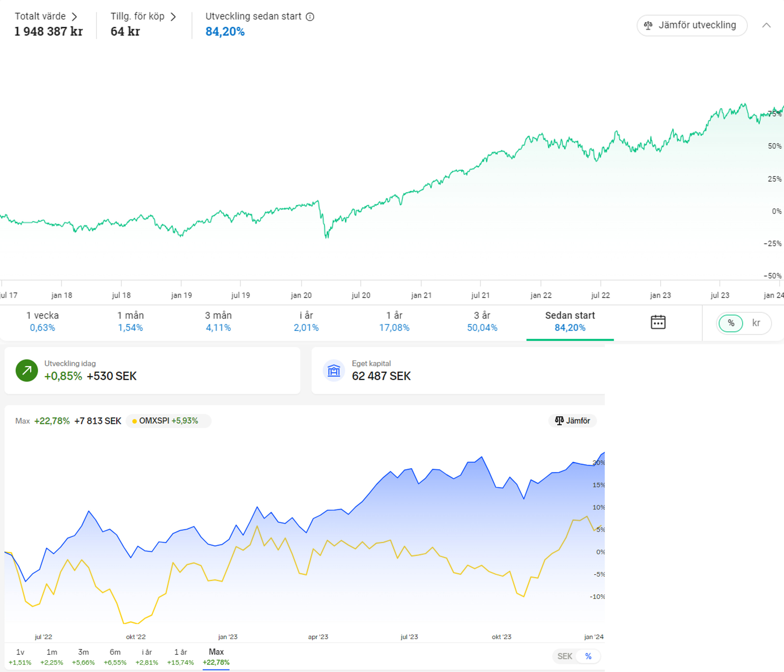This screenshot has height=672, width=784.
Task: Collapse the chart with the up chevron
Action: (766, 25)
